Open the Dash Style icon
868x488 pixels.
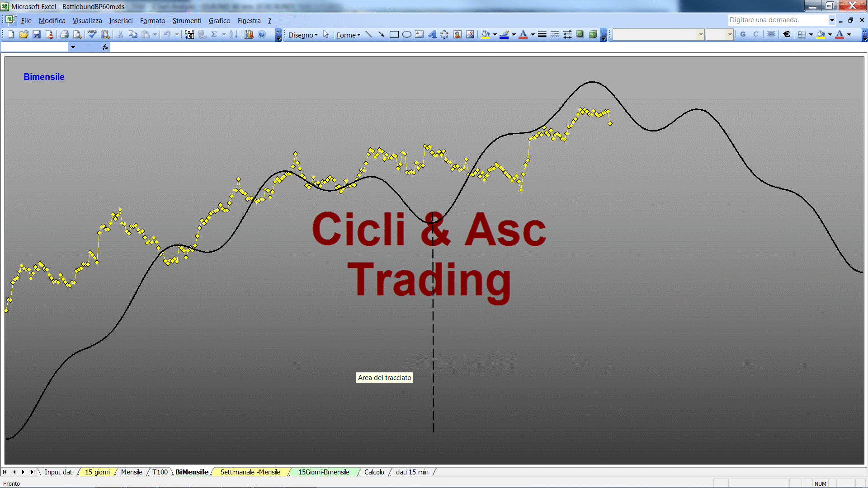555,34
